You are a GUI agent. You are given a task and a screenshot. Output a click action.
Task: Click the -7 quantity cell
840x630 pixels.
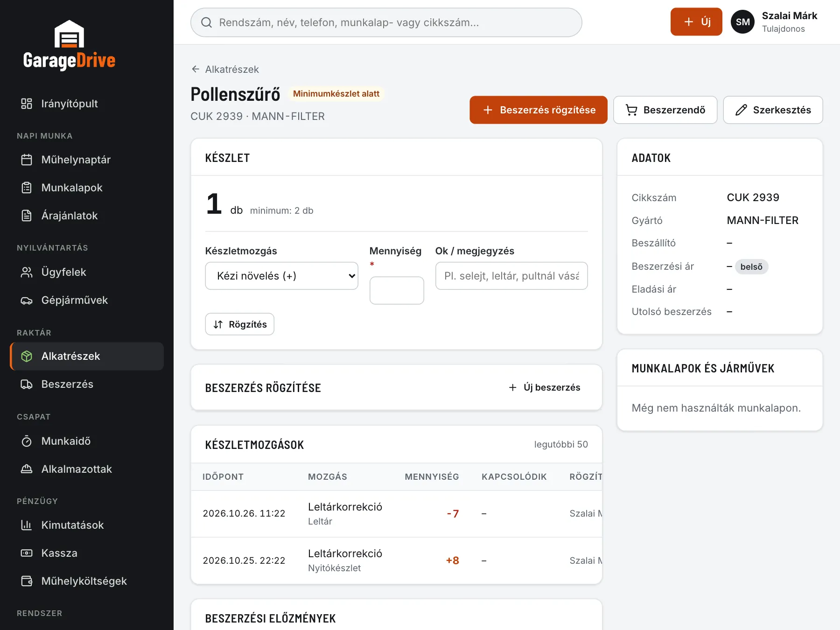(453, 514)
